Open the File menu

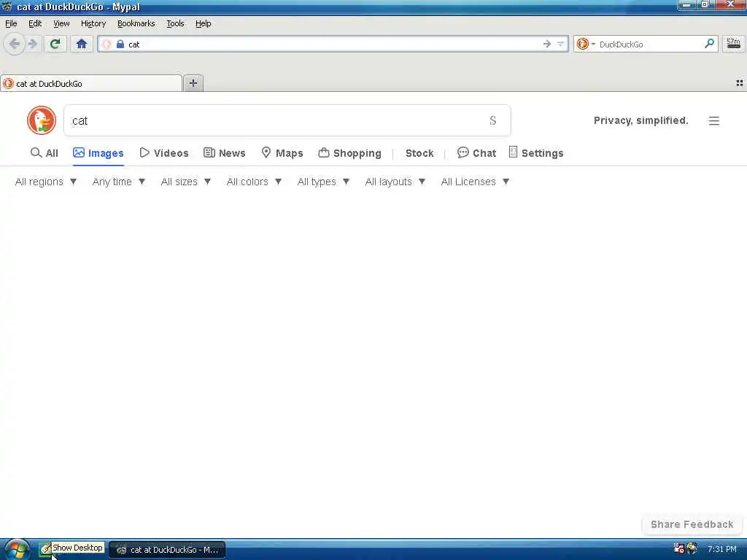point(11,23)
